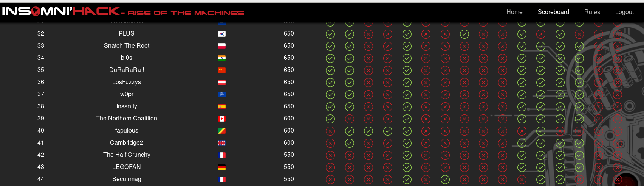Click the France flag beside Securimag
Viewport: 644px width, 186px height.
(221, 180)
